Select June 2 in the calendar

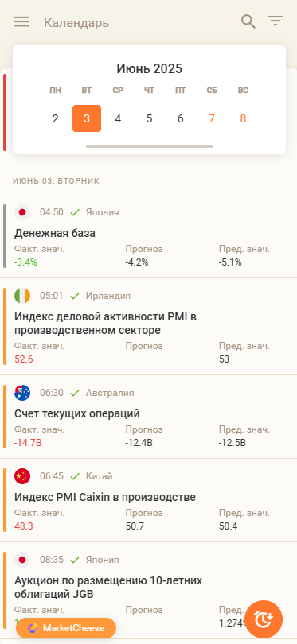click(x=56, y=118)
